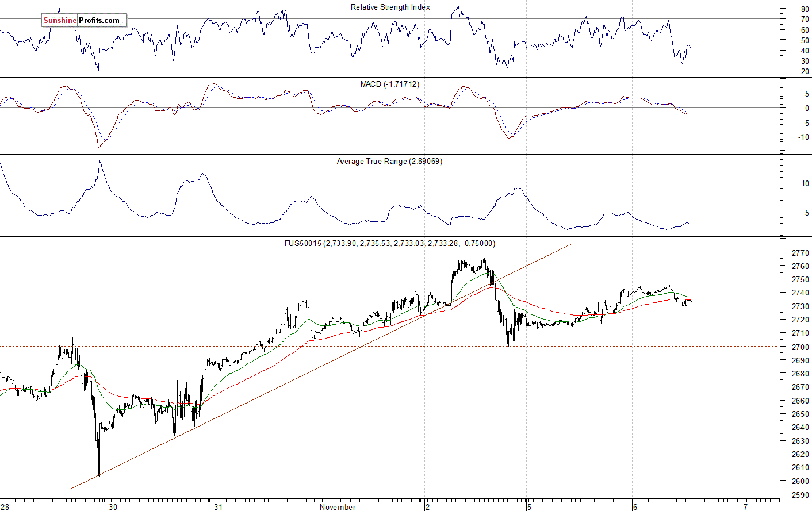This screenshot has width=812, height=511.
Task: Click the 2620 price axis label
Action: (800, 455)
